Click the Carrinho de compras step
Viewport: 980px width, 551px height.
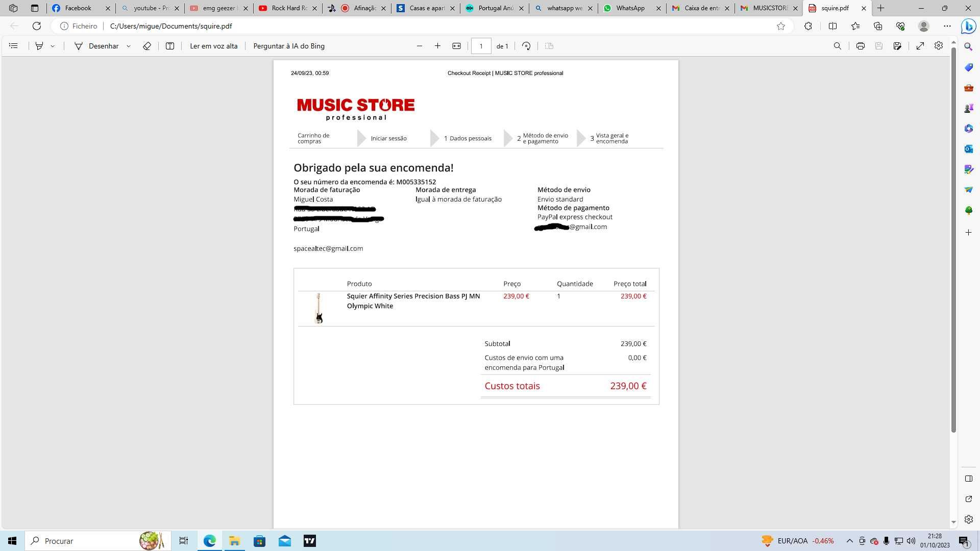click(x=313, y=138)
